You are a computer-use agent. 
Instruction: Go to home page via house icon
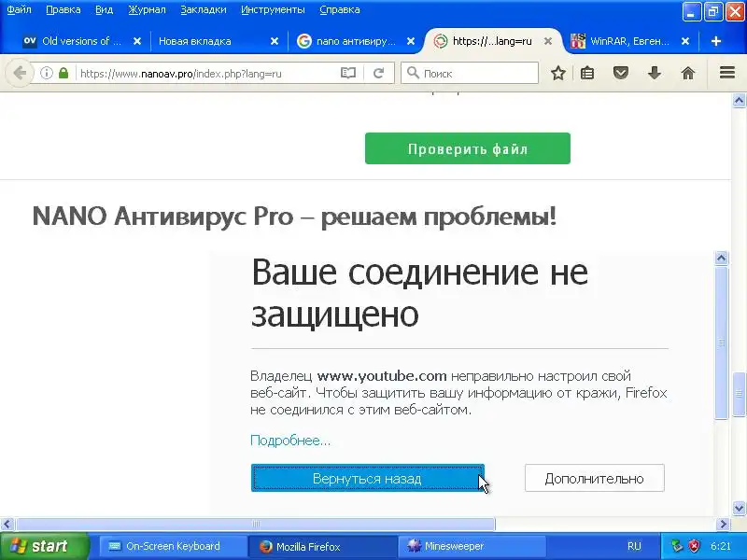tap(688, 74)
